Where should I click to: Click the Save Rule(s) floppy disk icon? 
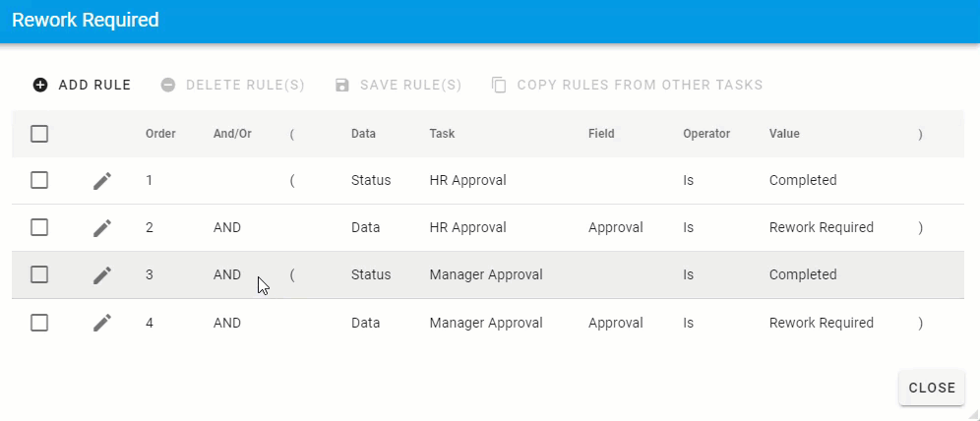point(342,85)
